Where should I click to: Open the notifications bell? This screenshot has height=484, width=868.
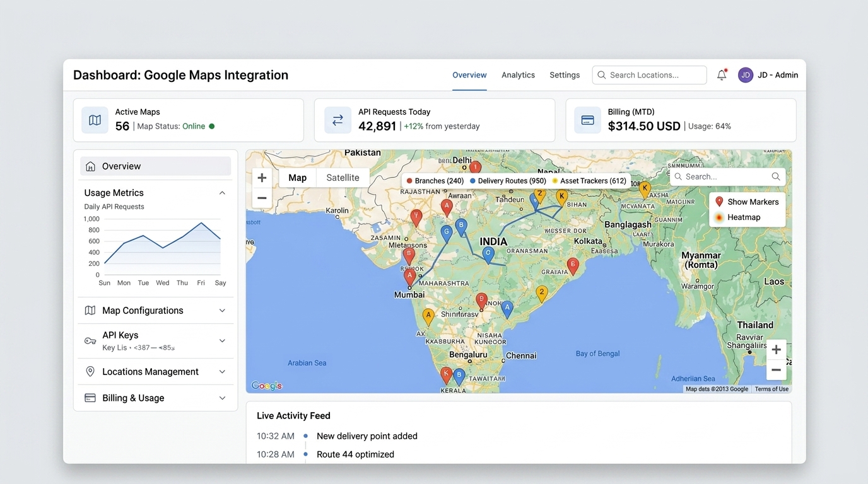[722, 75]
